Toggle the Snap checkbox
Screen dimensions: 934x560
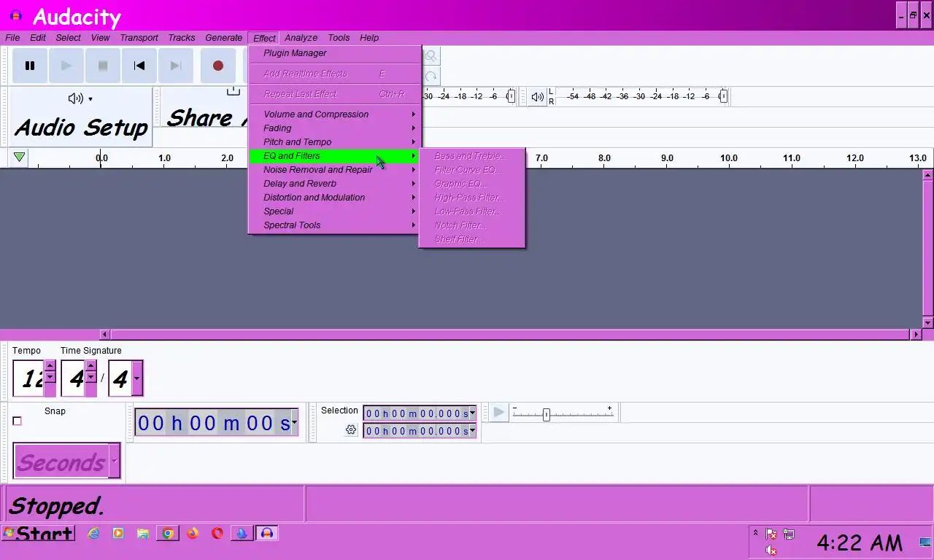pos(18,421)
